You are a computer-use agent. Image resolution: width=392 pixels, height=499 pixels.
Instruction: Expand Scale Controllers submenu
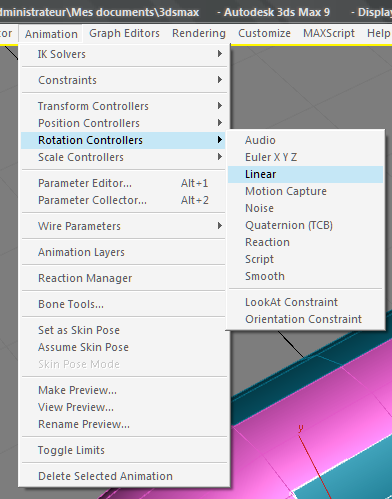point(124,157)
